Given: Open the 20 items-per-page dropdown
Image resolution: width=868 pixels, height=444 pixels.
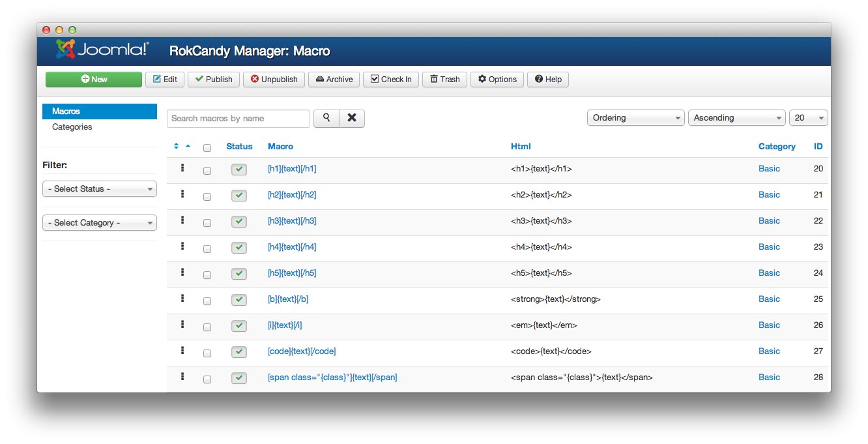Looking at the screenshot, I should click(x=809, y=118).
